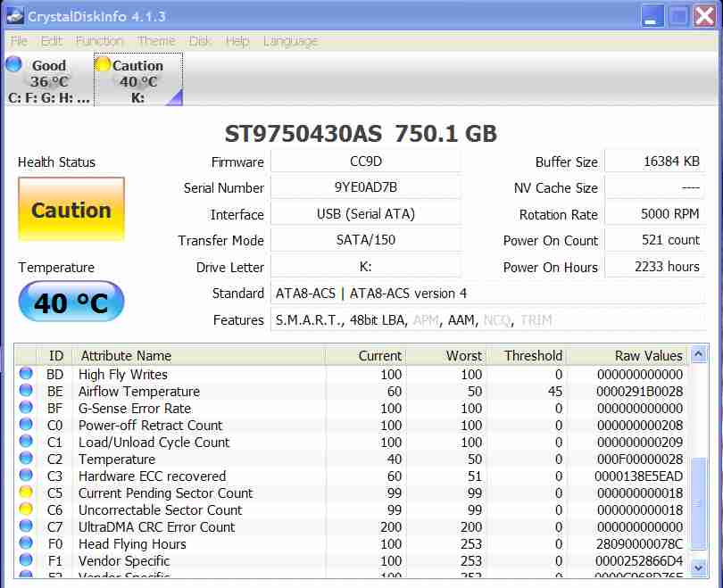Click the status dot for Load/Unload Cycle Count
The height and width of the screenshot is (588, 723).
(26, 442)
